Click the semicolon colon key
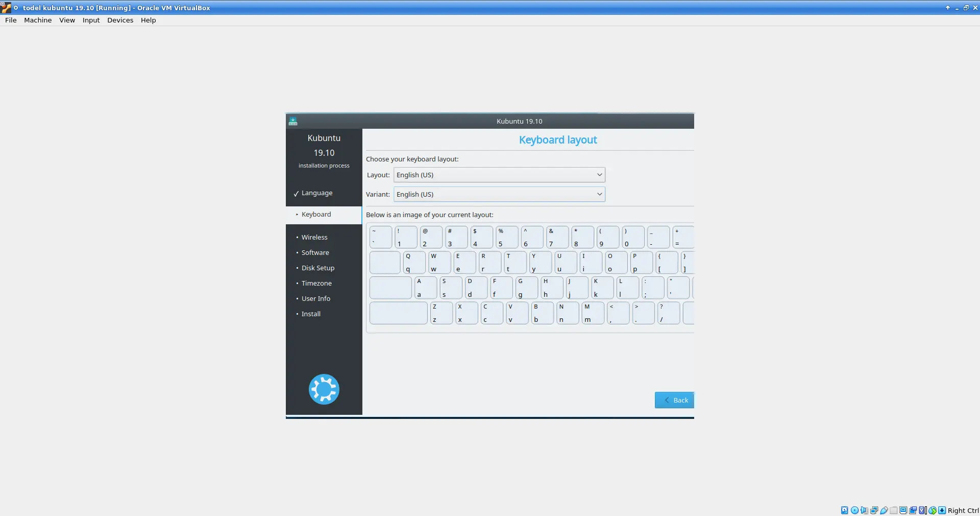The width and height of the screenshot is (980, 516). [653, 288]
